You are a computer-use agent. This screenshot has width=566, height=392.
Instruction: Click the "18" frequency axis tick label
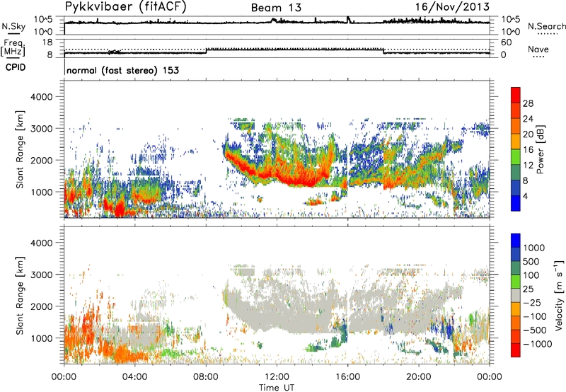point(47,42)
